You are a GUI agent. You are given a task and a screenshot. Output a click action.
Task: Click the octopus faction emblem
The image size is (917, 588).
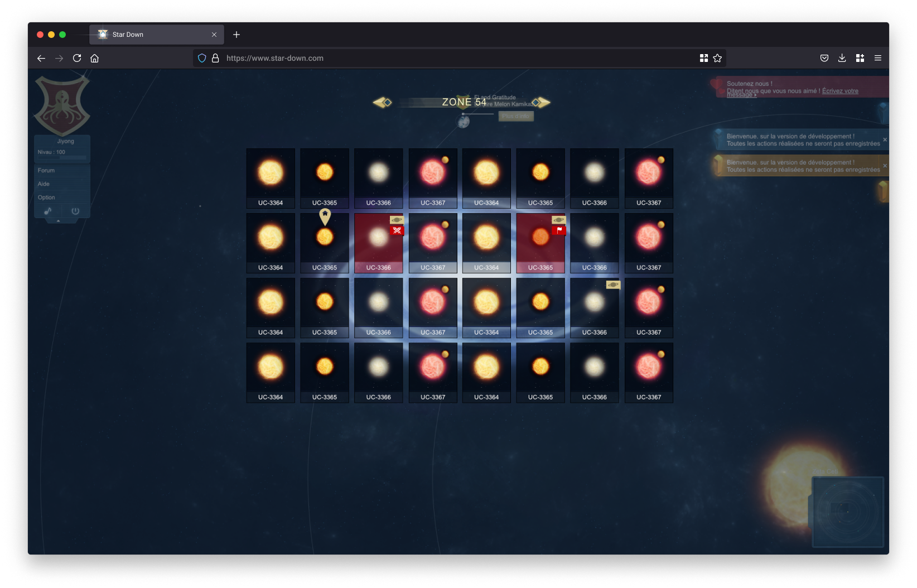62,105
